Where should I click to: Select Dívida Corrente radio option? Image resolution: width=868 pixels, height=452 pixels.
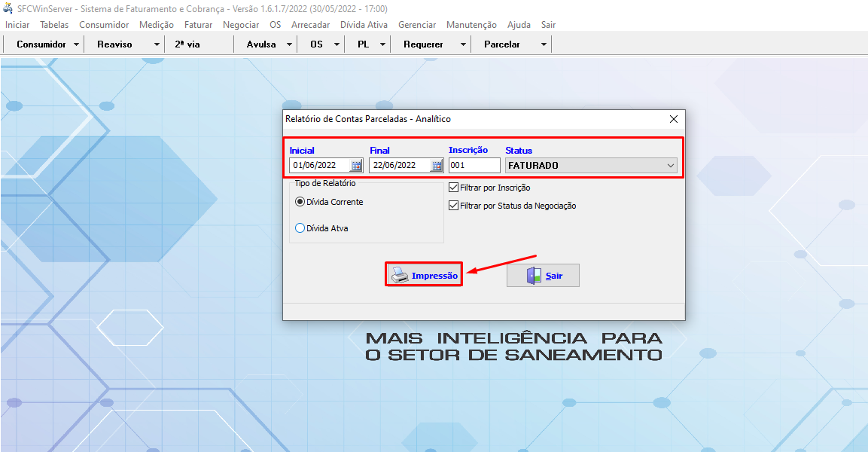(300, 202)
